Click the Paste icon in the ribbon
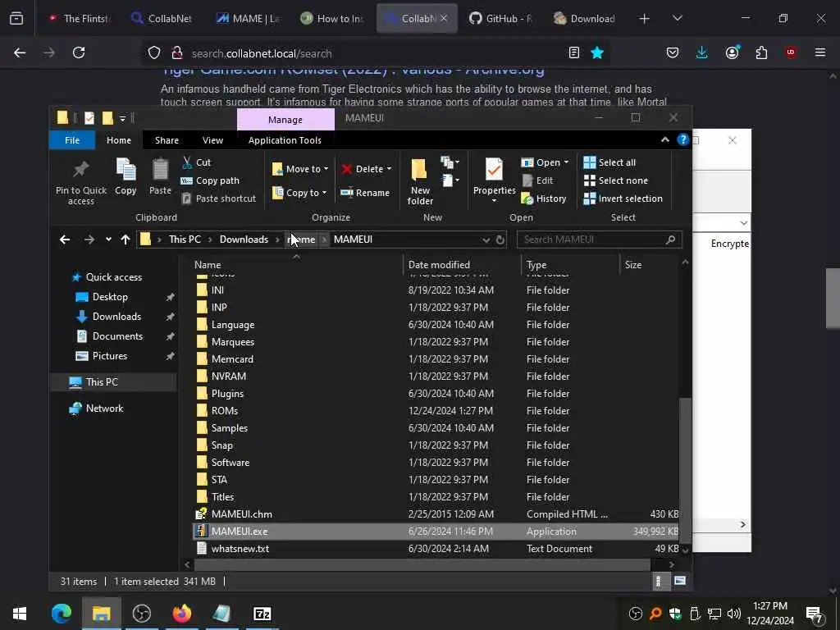Screen dimensions: 840x630 [x=160, y=177]
